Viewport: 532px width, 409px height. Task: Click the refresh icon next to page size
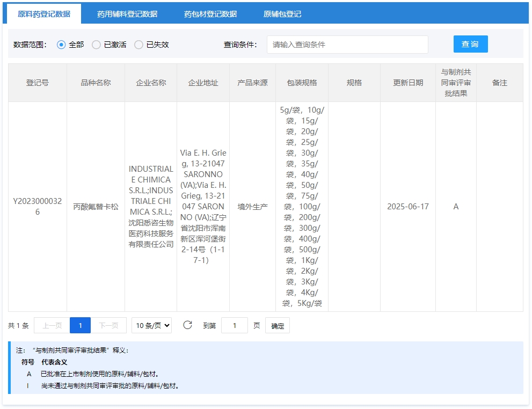tap(187, 325)
